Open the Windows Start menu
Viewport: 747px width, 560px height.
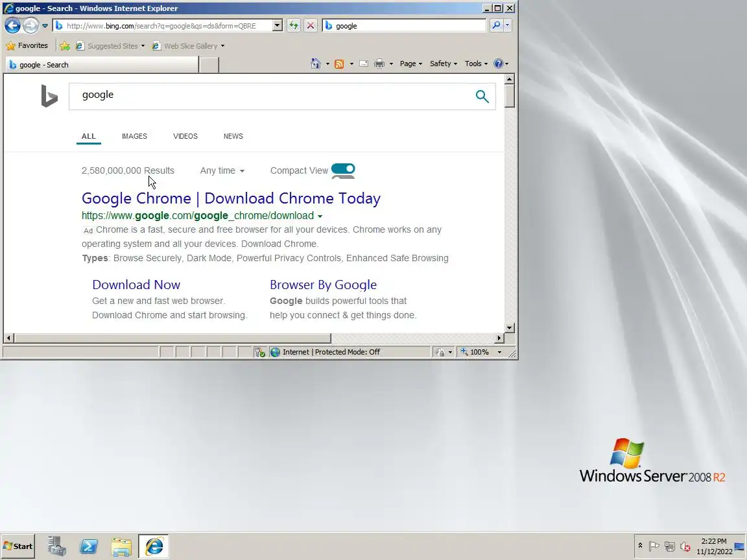18,546
